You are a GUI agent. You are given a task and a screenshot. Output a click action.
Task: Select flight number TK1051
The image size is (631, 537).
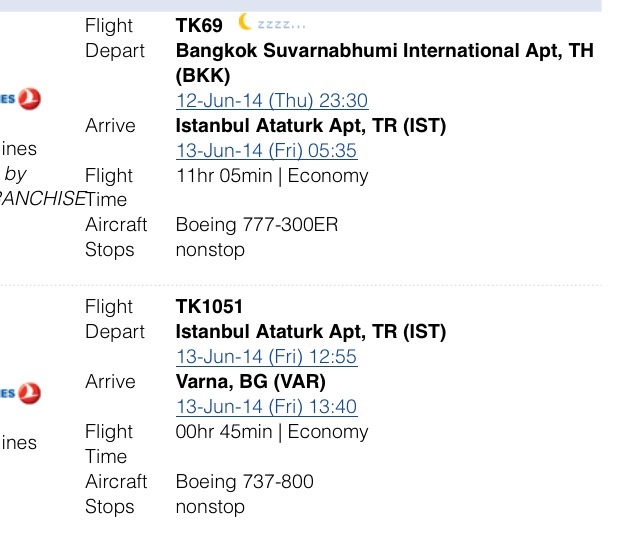click(x=209, y=306)
